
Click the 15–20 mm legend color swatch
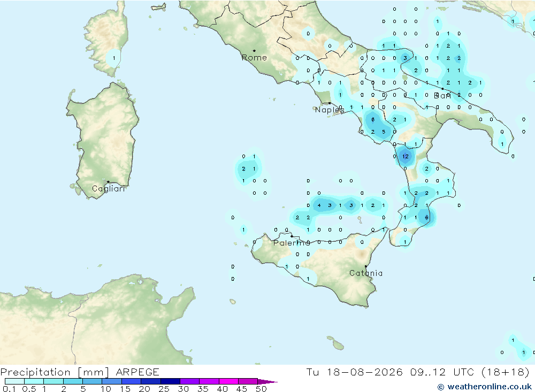132,381
